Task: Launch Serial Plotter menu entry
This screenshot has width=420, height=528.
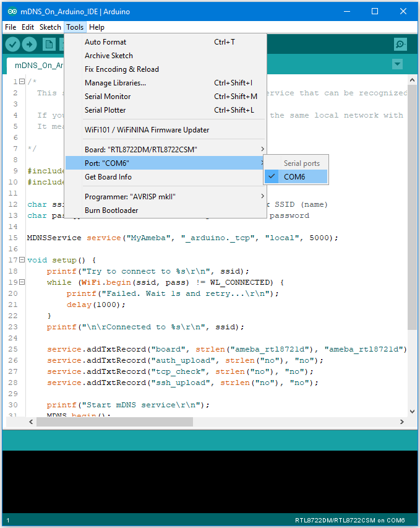Action: pyautogui.click(x=165, y=110)
